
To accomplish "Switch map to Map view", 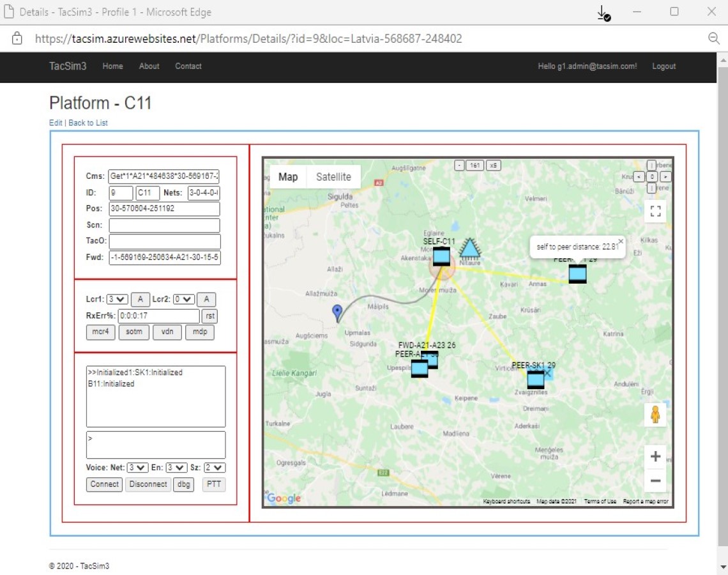I will click(x=288, y=177).
